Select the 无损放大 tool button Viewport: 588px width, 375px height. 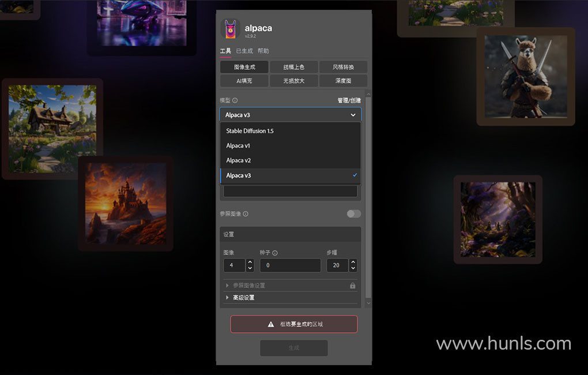click(293, 81)
